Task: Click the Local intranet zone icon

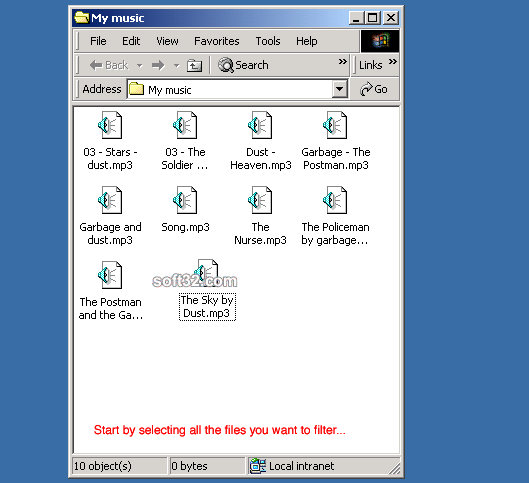Action: [x=258, y=466]
